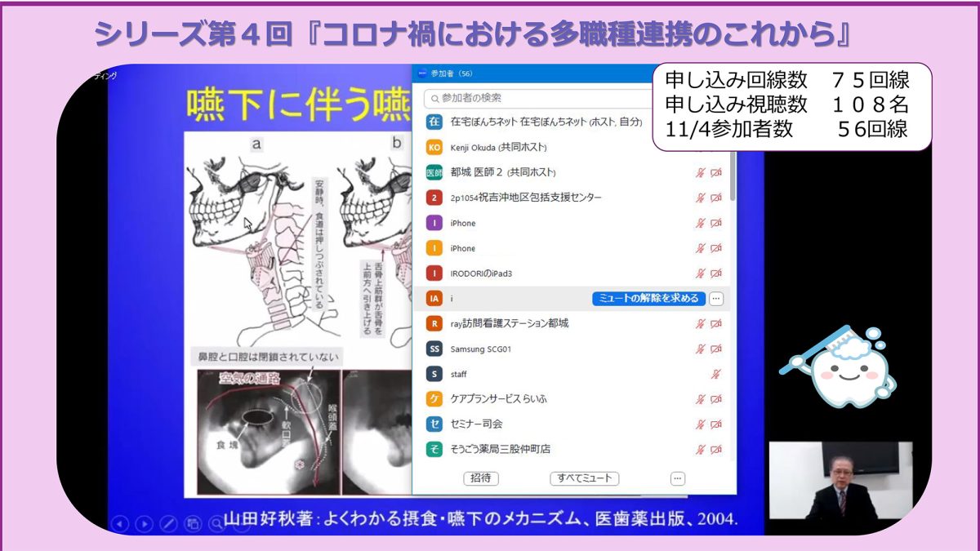
Task: Open the see all slides icon
Action: pos(193,523)
